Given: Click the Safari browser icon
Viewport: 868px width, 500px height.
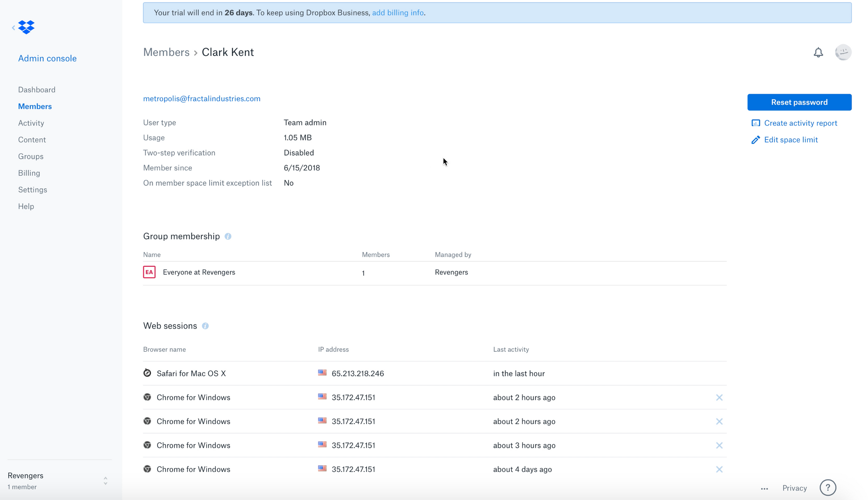Looking at the screenshot, I should 147,373.
